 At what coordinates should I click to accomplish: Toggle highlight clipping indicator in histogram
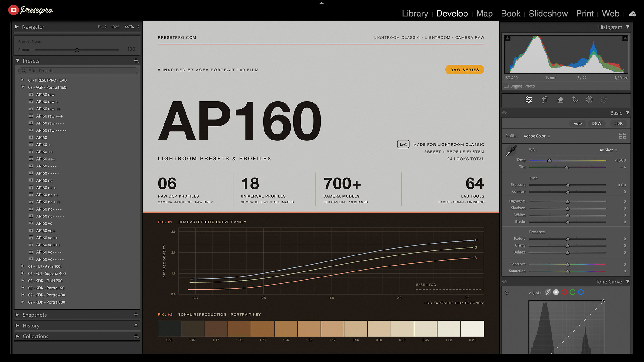point(625,38)
